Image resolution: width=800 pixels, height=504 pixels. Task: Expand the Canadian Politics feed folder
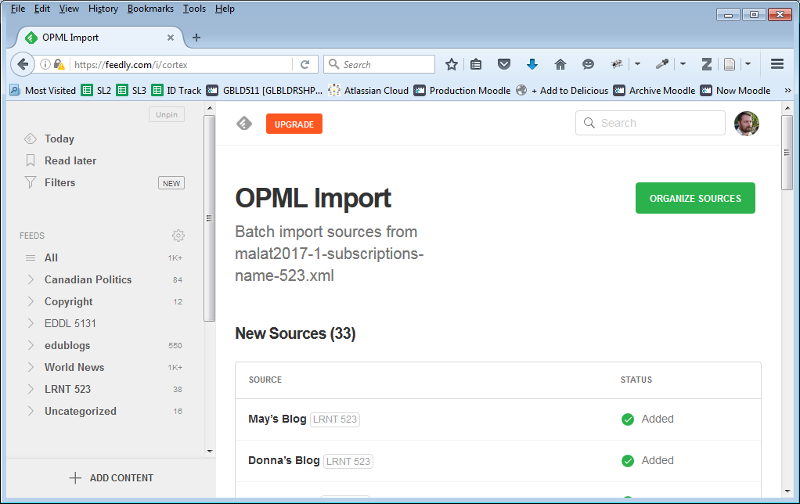31,280
